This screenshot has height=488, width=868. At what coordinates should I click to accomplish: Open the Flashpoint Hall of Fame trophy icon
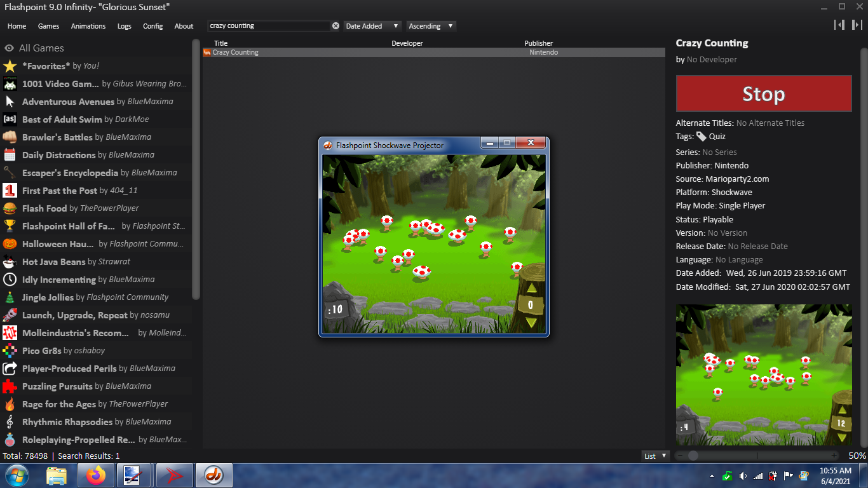pos(10,226)
